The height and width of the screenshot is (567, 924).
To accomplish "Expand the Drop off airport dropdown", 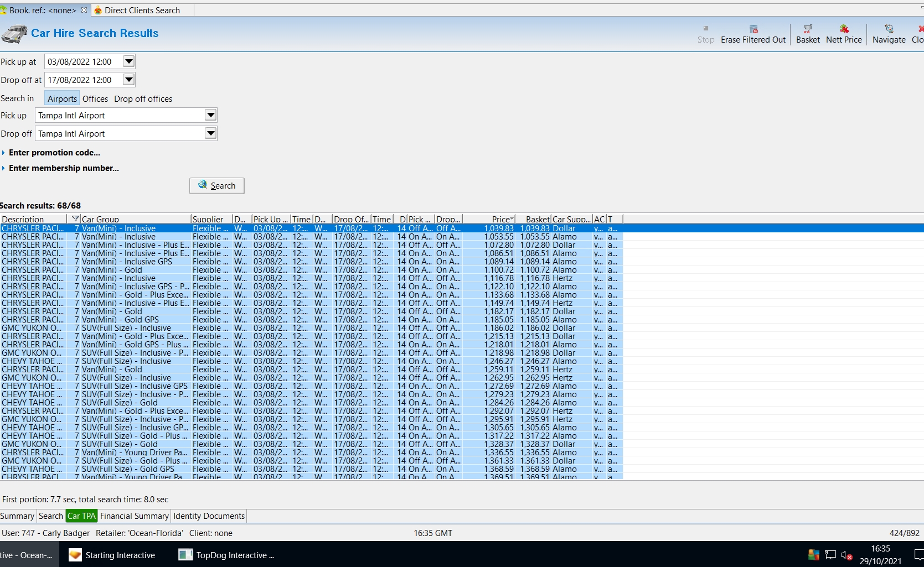I will 210,133.
